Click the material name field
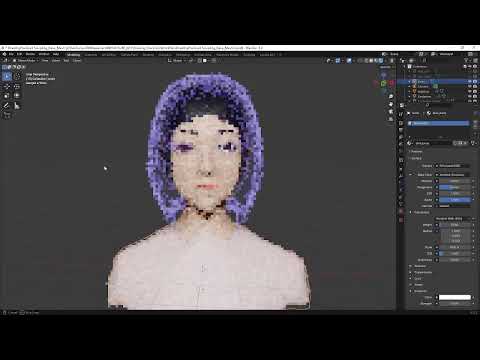The height and width of the screenshot is (360, 480). tap(432, 143)
